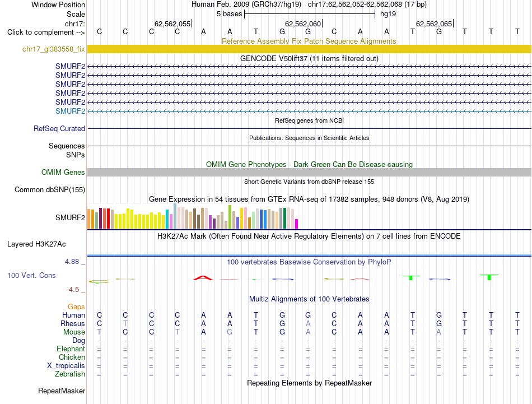The width and height of the screenshot is (532, 404).
Task: Click the '100 Vert. Cons' side label
Action: pos(31,275)
